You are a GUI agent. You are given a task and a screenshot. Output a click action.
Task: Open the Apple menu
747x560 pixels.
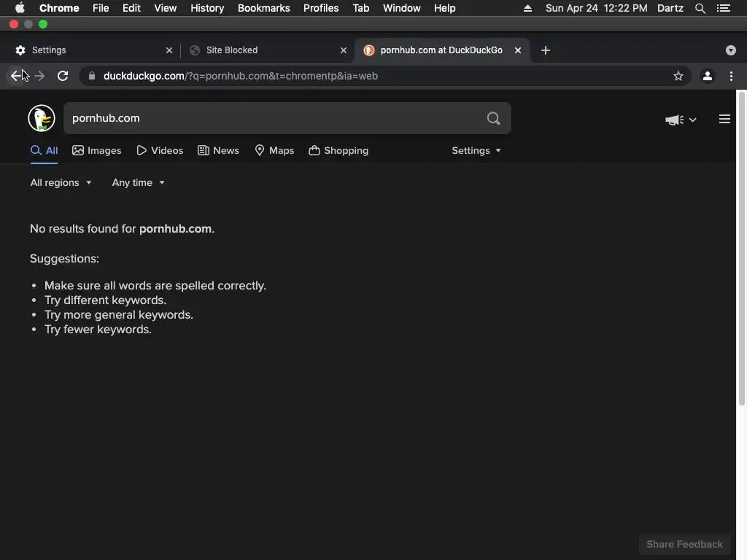[x=20, y=8]
